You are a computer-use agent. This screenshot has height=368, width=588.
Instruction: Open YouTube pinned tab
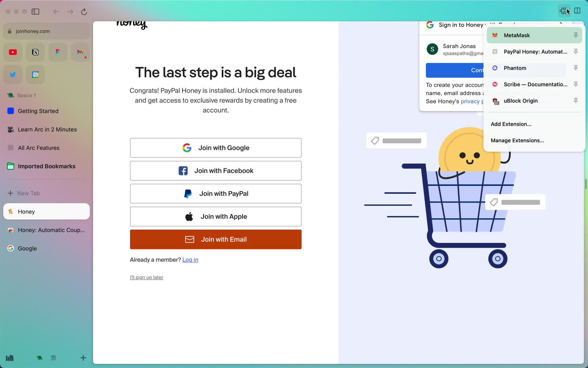coord(13,52)
